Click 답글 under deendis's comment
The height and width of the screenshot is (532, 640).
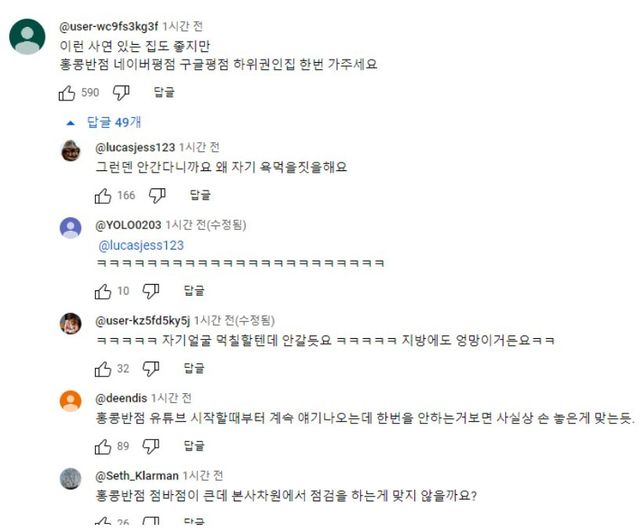(x=200, y=446)
